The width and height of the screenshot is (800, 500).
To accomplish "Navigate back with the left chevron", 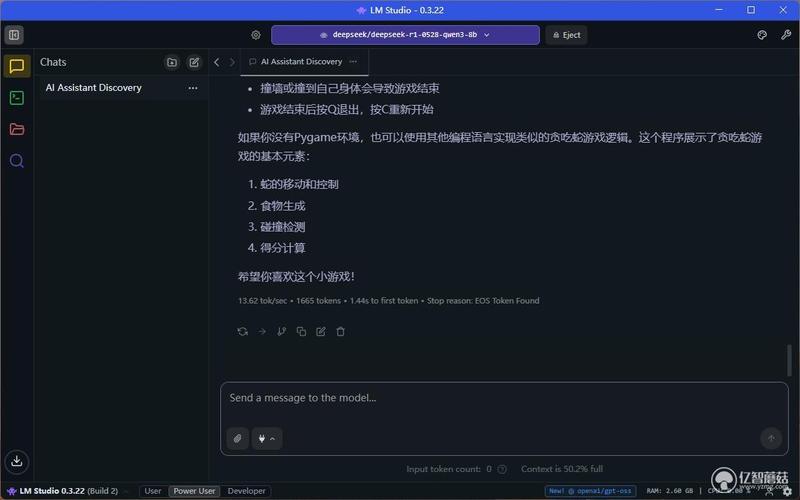I will tap(217, 62).
